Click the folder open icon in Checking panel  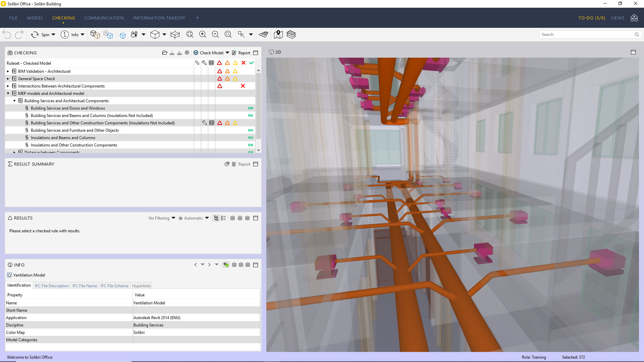pyautogui.click(x=165, y=53)
